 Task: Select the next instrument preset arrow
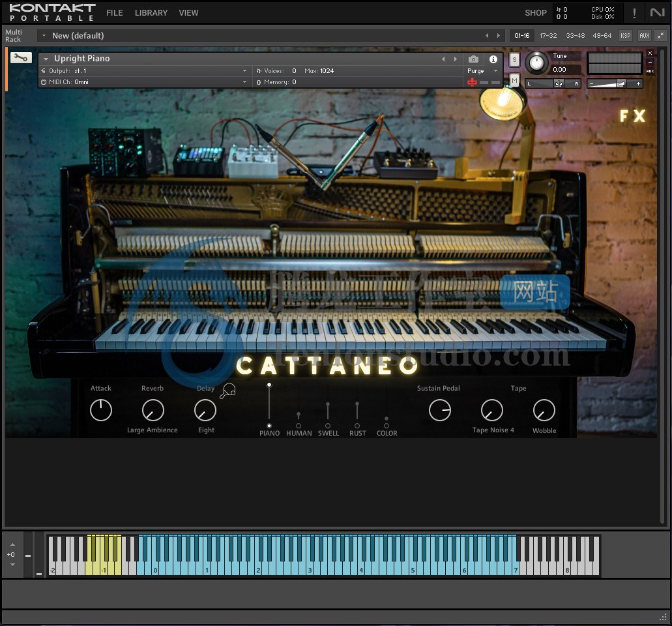(x=455, y=59)
